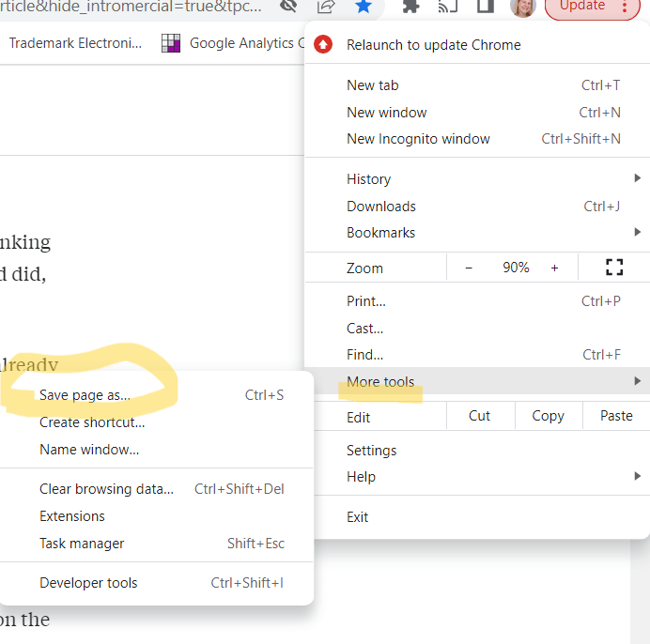This screenshot has width=650, height=644.
Task: Click the Update button
Action: [x=582, y=7]
